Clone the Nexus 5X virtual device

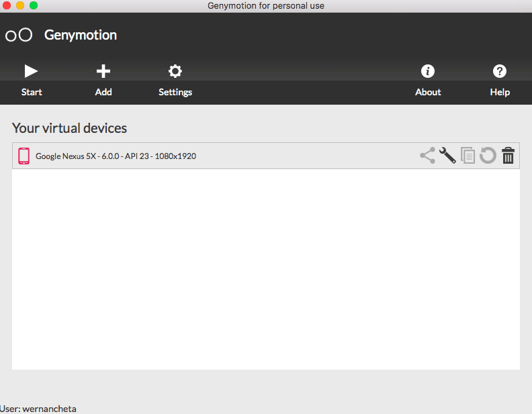468,156
